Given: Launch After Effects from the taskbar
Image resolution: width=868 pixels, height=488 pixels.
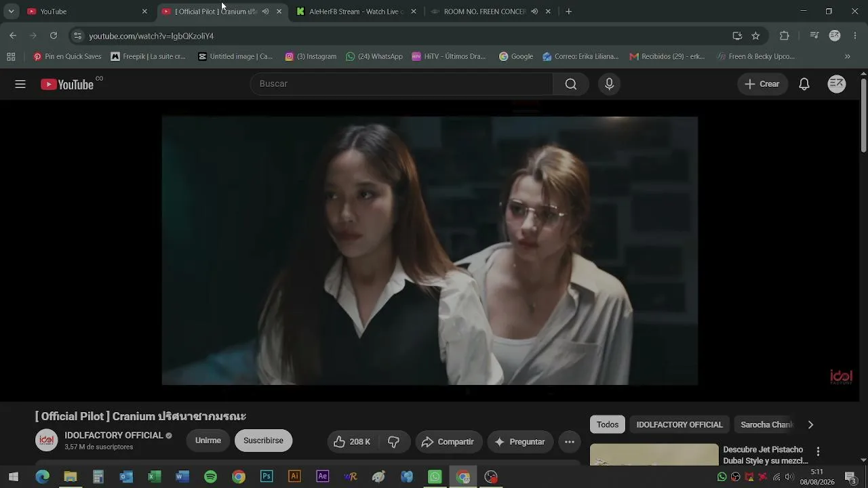Looking at the screenshot, I should click(323, 476).
